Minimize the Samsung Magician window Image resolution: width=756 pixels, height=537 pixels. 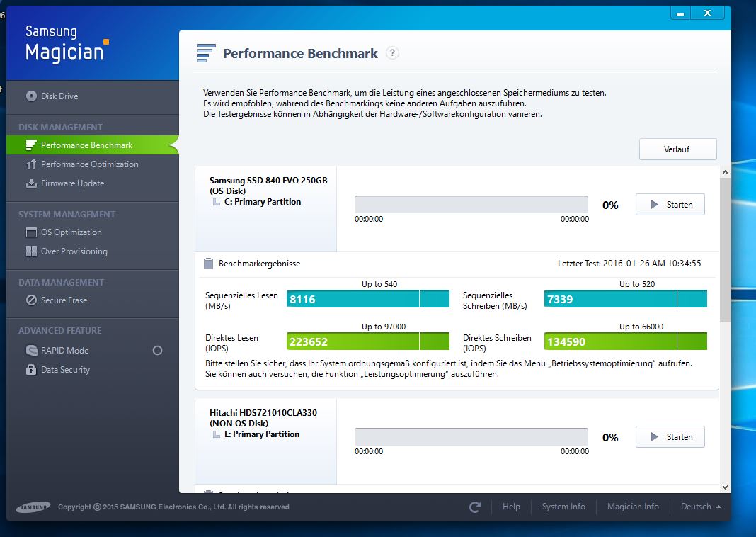[x=680, y=13]
